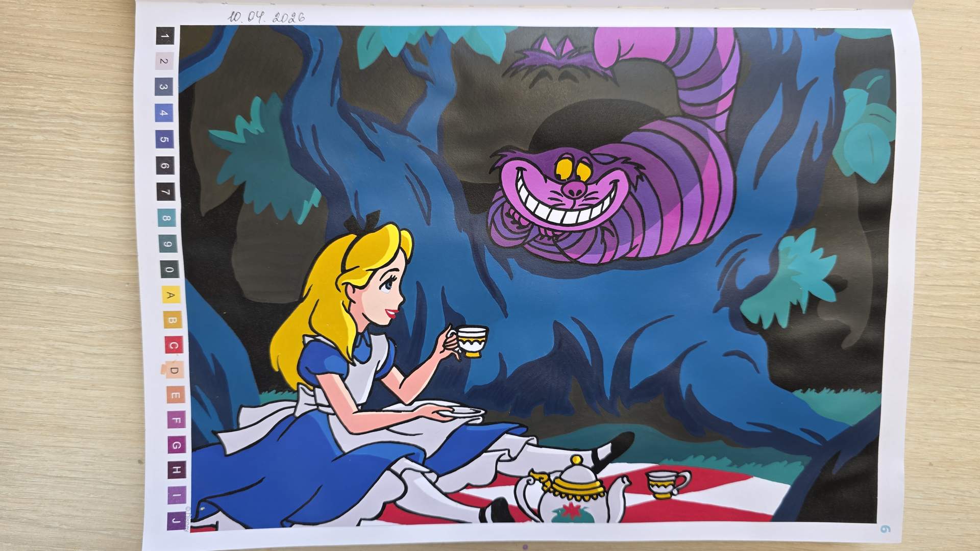980x551 pixels.
Task: Select the yellow swatch labeled A
Action: pos(171,295)
